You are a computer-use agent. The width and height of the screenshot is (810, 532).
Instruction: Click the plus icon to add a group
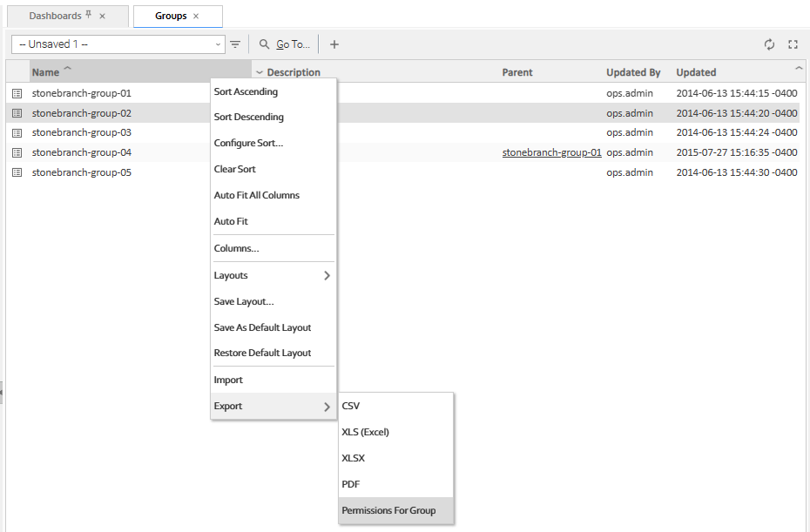[334, 44]
